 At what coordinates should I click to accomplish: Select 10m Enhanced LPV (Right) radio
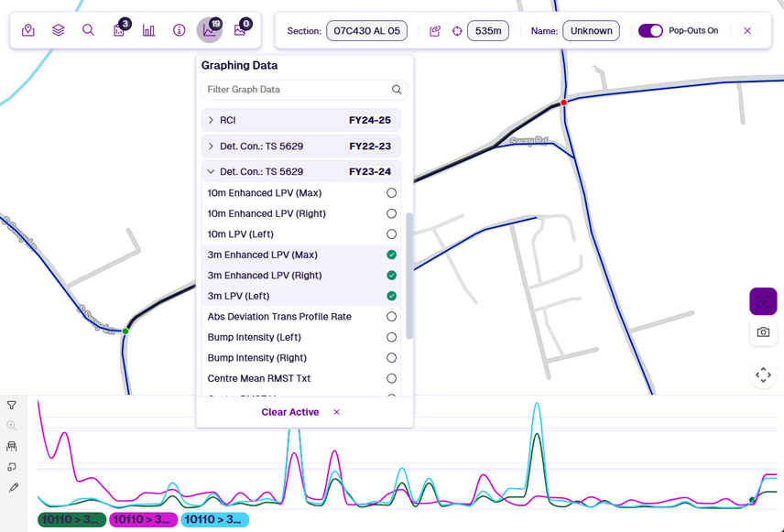[391, 213]
